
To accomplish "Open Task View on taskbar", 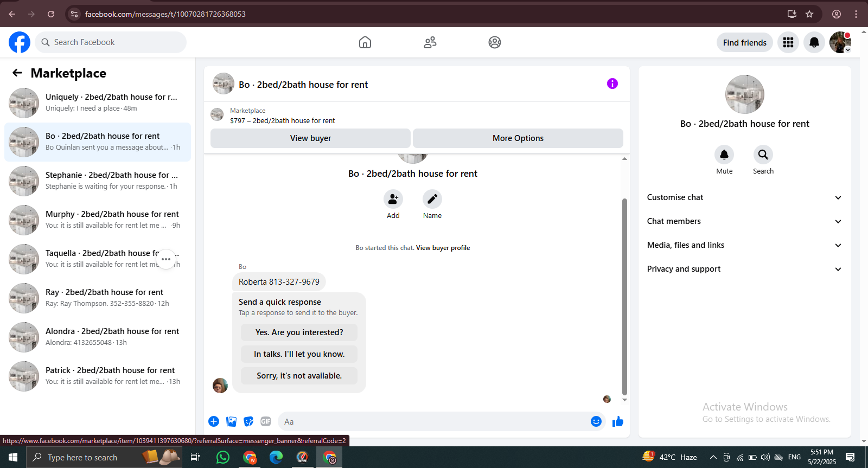I will 195,457.
